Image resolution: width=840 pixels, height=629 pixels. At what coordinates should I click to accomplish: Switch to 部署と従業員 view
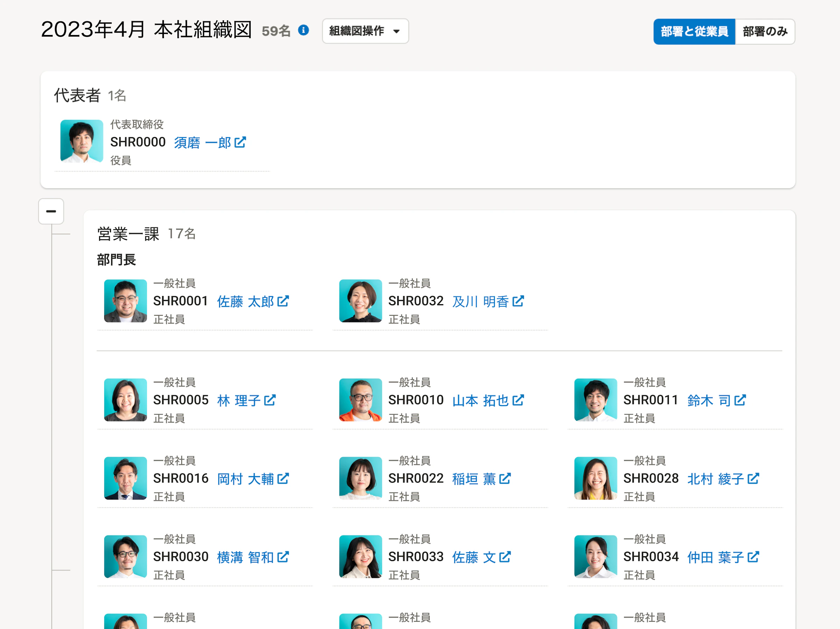pos(694,32)
